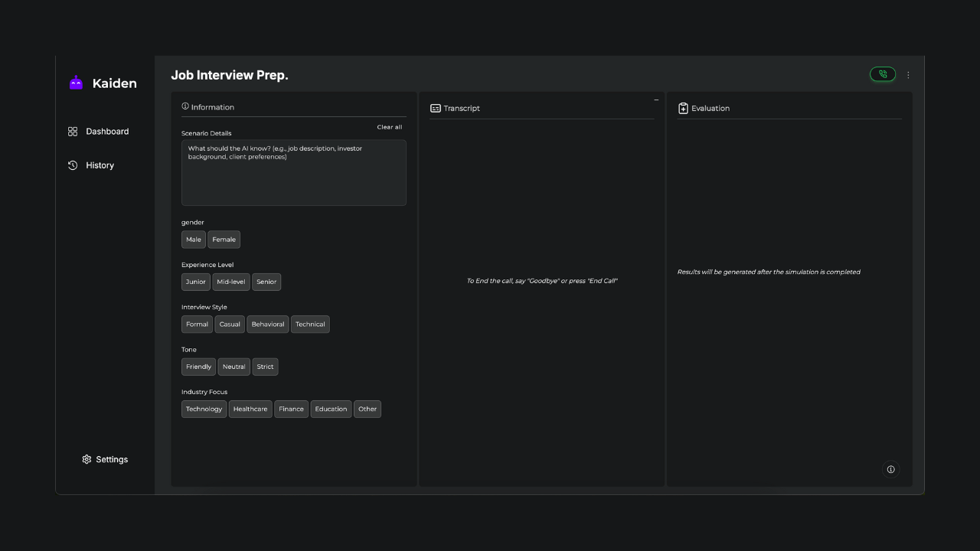
Task: Open the three-dot more options menu
Action: (908, 75)
